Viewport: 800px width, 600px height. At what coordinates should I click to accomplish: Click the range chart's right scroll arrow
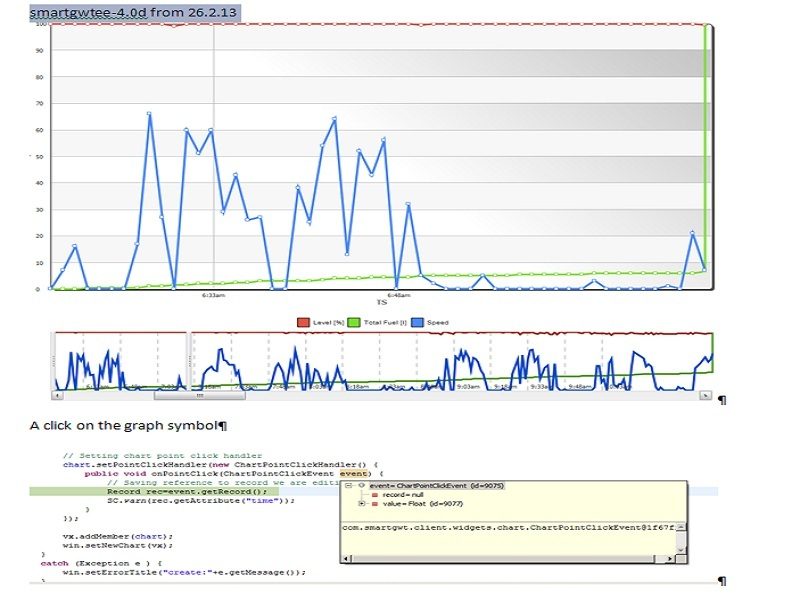pyautogui.click(x=705, y=396)
